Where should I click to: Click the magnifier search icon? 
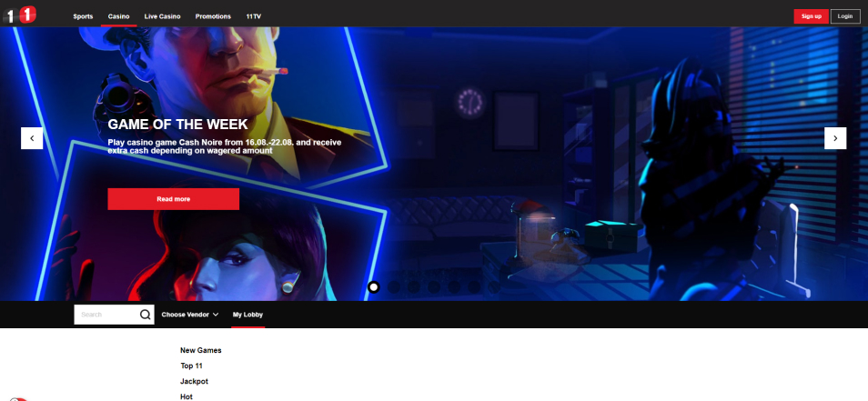(145, 315)
